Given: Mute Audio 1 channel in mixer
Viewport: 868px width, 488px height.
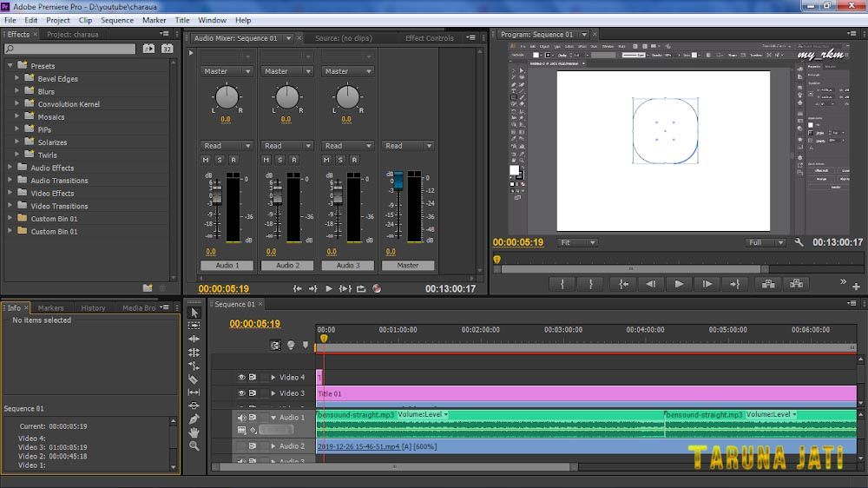Looking at the screenshot, I should tap(206, 160).
